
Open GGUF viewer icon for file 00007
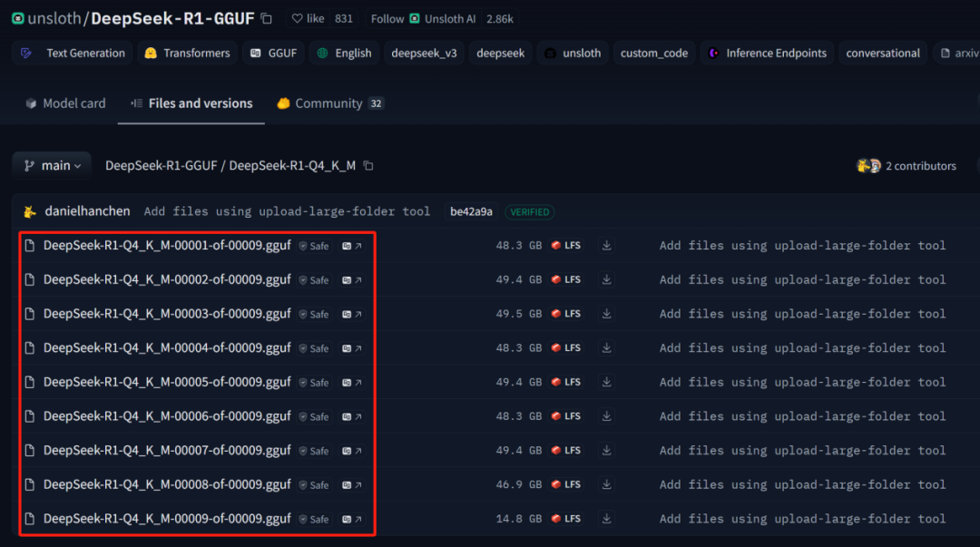click(x=352, y=451)
